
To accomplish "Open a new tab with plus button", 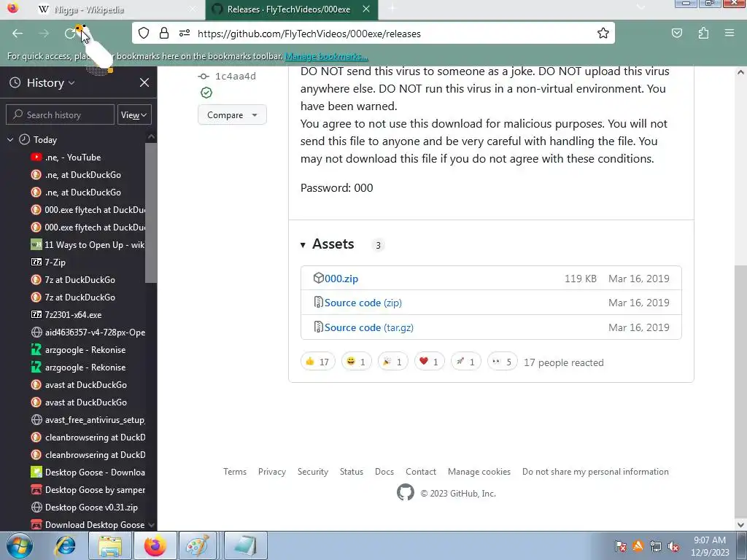I will [392, 9].
